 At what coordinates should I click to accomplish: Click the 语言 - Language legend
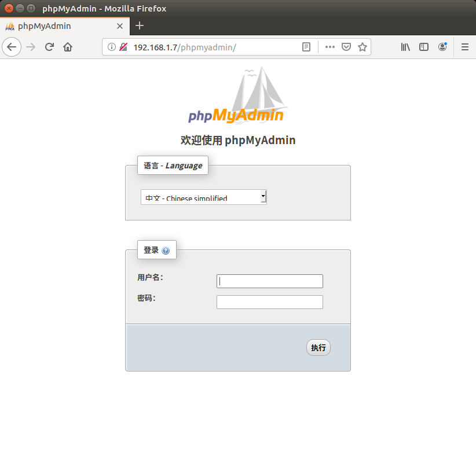173,166
